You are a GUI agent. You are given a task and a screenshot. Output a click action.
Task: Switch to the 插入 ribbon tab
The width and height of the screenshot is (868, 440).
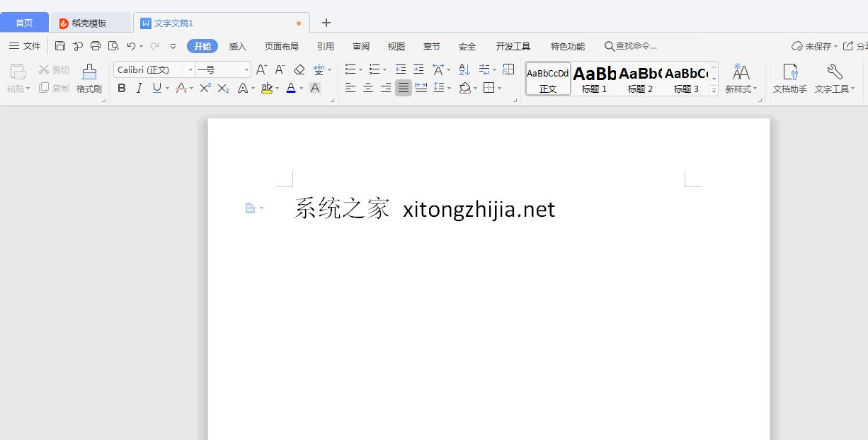[237, 46]
